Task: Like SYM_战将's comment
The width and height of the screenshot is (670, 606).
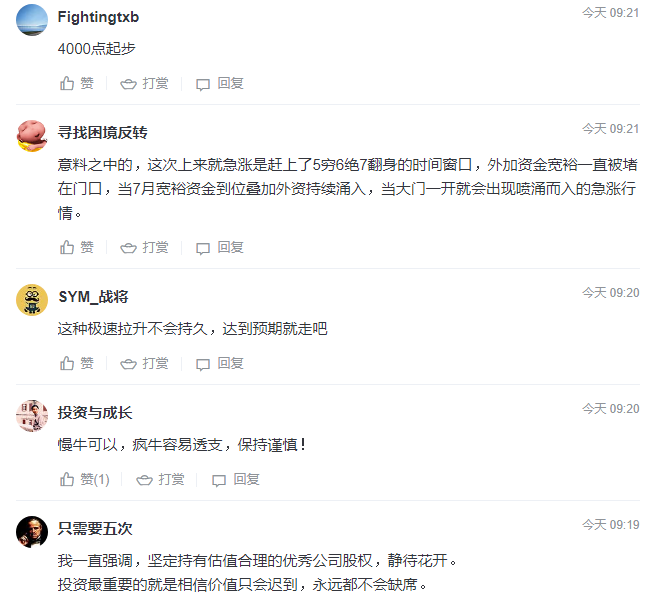Action: pos(77,363)
